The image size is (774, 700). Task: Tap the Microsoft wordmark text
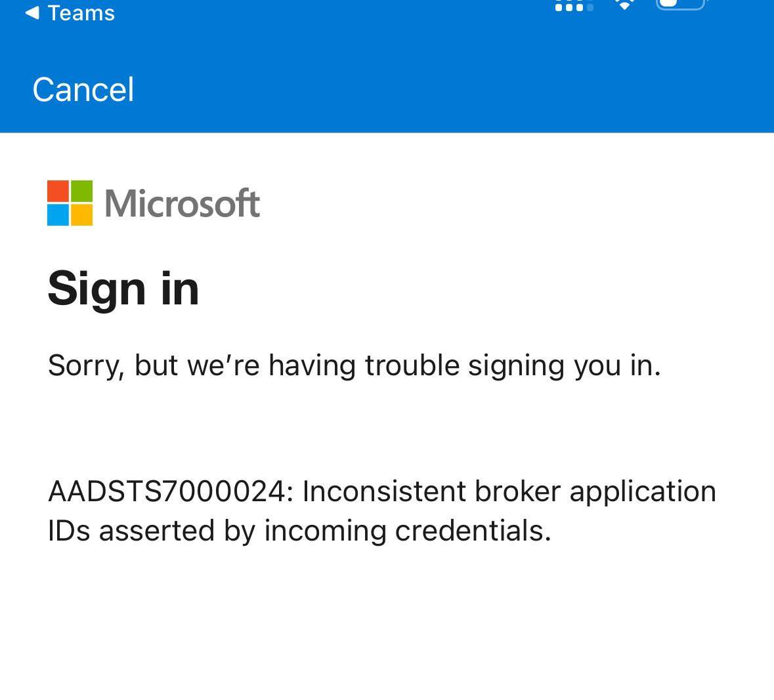[x=181, y=203]
